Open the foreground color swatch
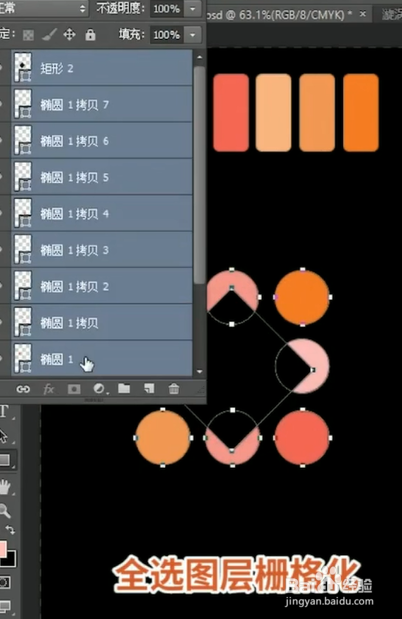Screen dimensions: 402x619 click(2, 549)
